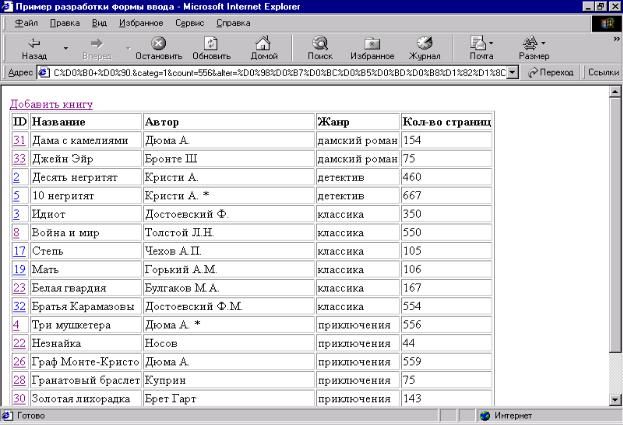Click the Название column header
This screenshot has width=623, height=425.
86,122
